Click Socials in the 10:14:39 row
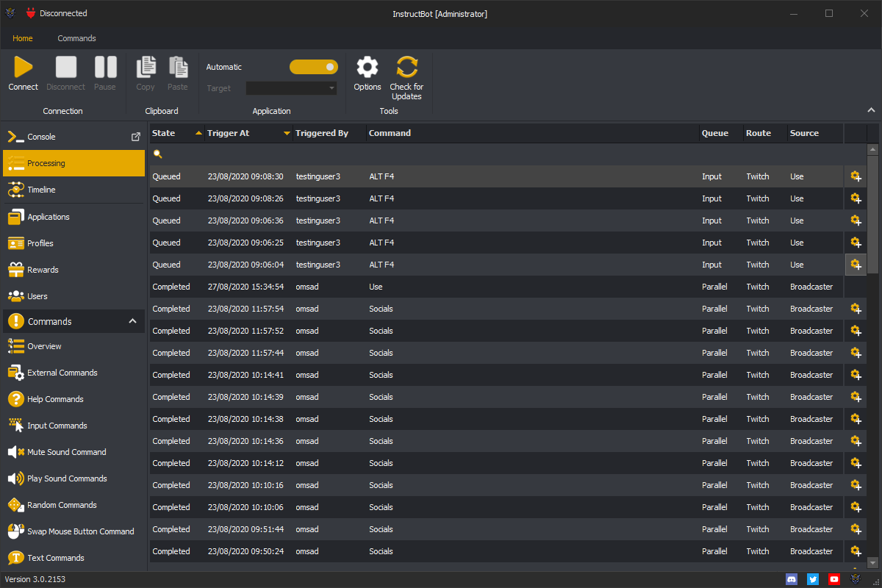The height and width of the screenshot is (588, 882). [x=381, y=397]
